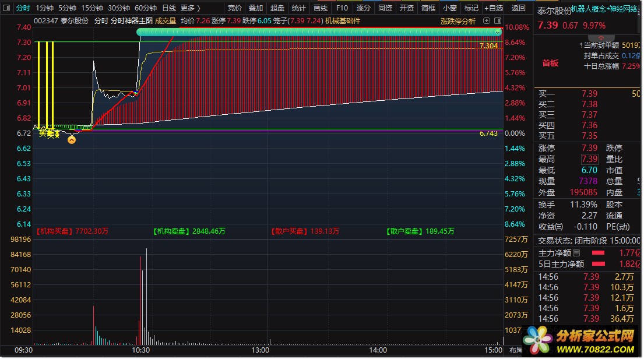Click the 机构买盘 7702.30万 label
The height and width of the screenshot is (359, 644).
[x=73, y=231]
